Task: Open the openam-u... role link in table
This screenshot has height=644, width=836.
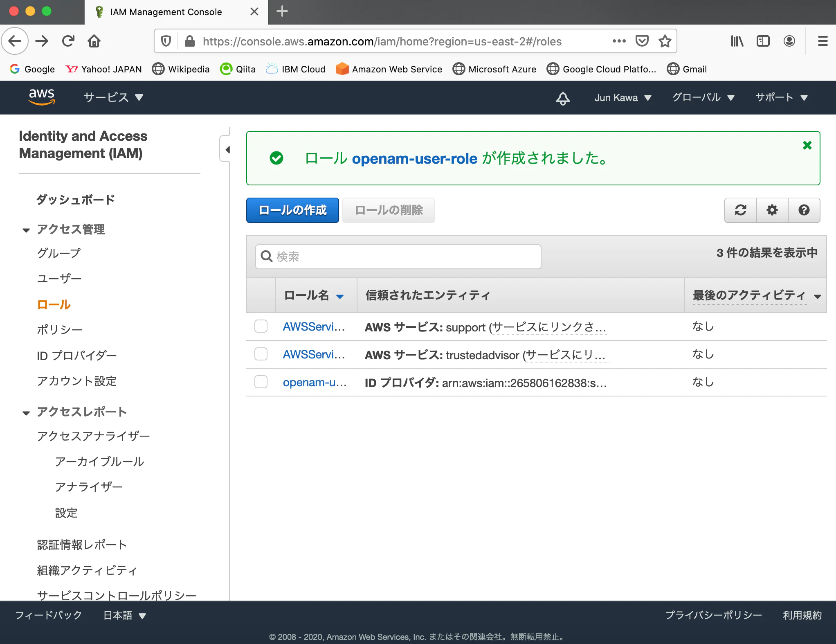Action: 315,382
